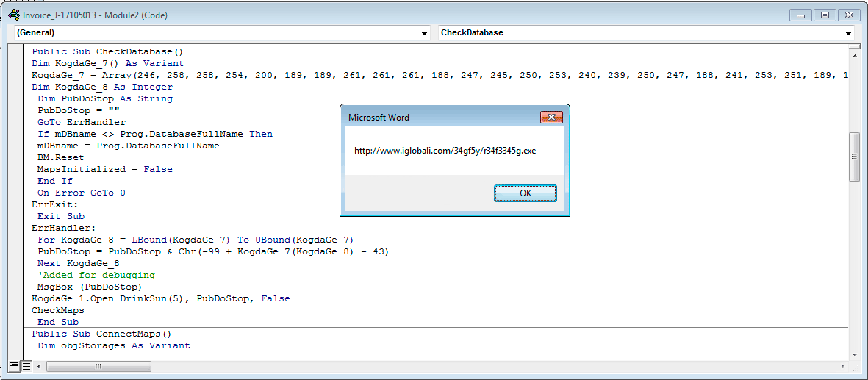The width and height of the screenshot is (868, 380).
Task: Click the horizontal scrollbar thumb
Action: pos(98,366)
